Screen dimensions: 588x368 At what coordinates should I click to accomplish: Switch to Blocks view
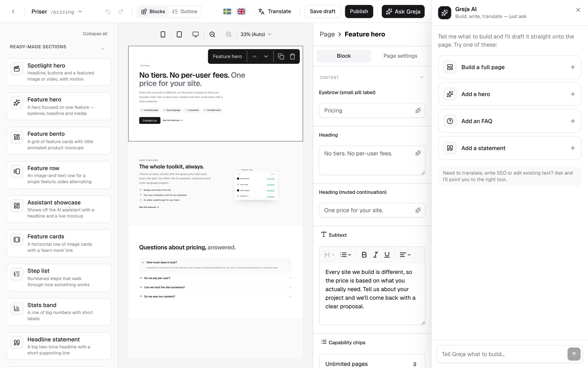[153, 11]
